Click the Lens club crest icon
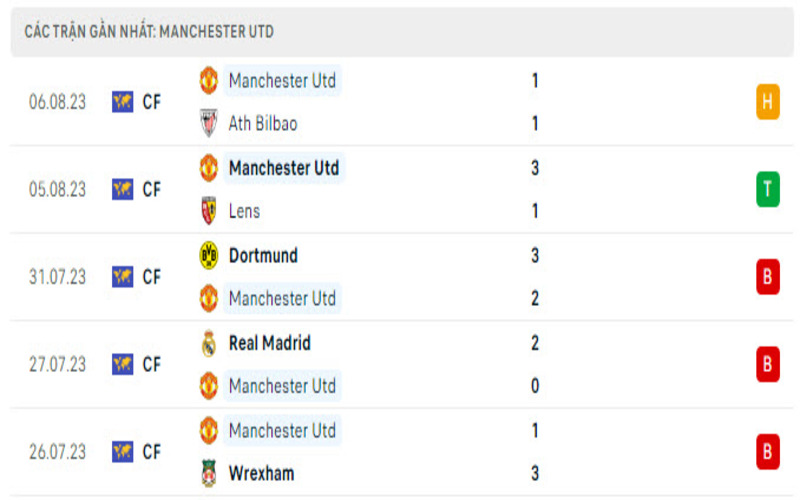 coord(208,211)
